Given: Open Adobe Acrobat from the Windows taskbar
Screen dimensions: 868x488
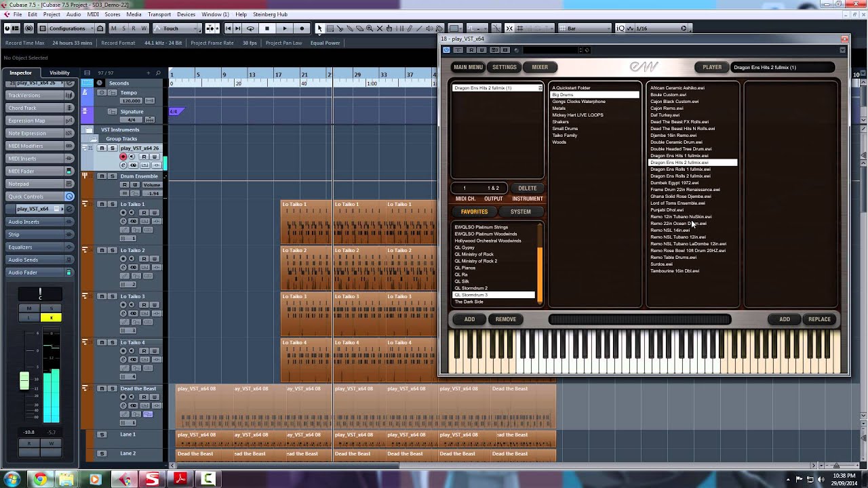Looking at the screenshot, I should tap(180, 479).
